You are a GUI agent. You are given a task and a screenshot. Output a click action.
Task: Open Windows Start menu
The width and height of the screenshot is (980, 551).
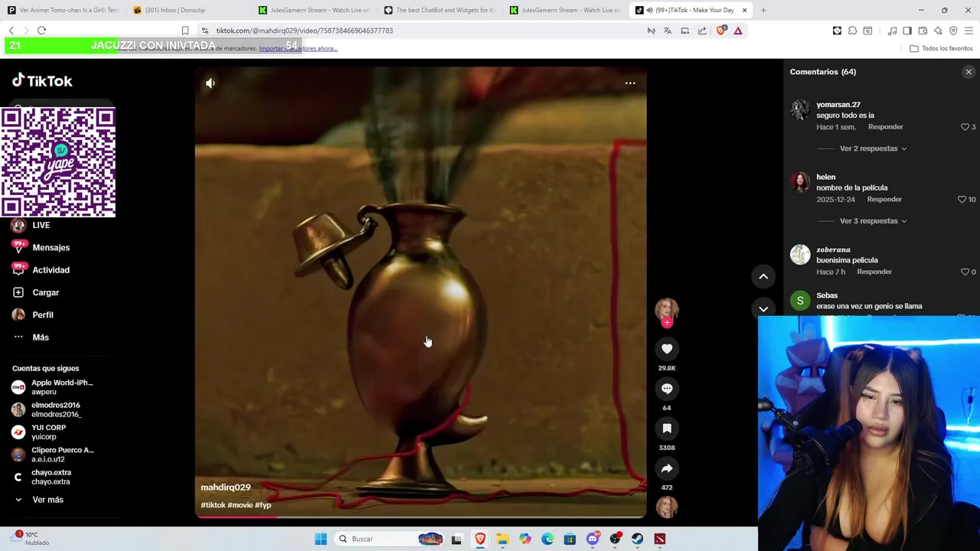tap(321, 539)
